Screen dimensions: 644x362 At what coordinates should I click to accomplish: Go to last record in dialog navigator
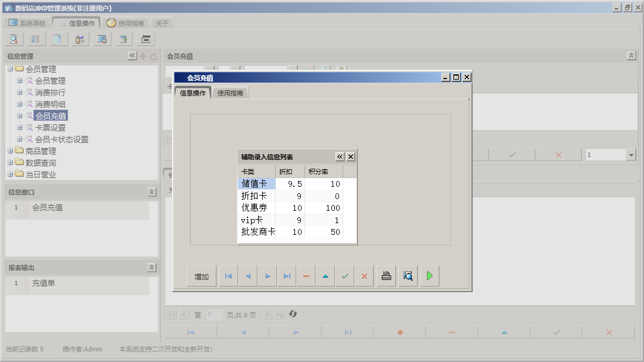pos(287,276)
